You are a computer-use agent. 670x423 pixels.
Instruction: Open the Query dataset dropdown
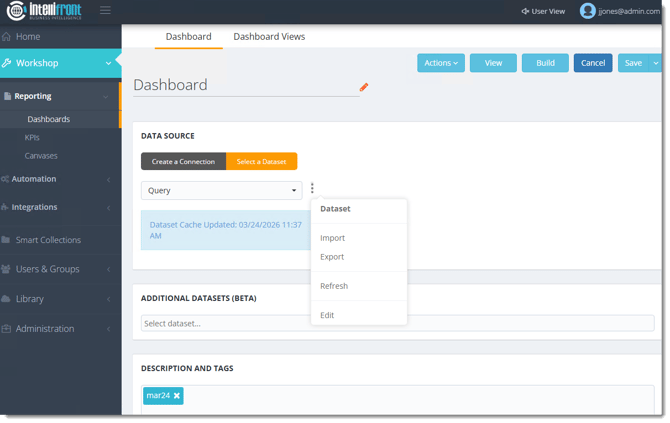tap(221, 190)
